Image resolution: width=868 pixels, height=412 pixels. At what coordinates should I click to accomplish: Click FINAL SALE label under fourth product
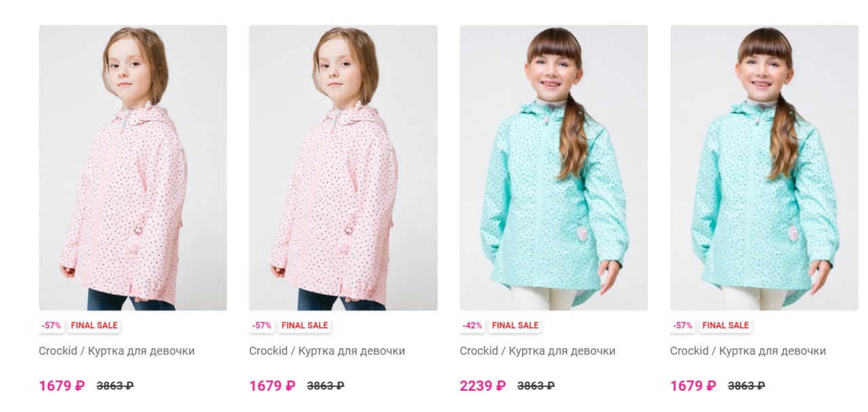point(726,325)
